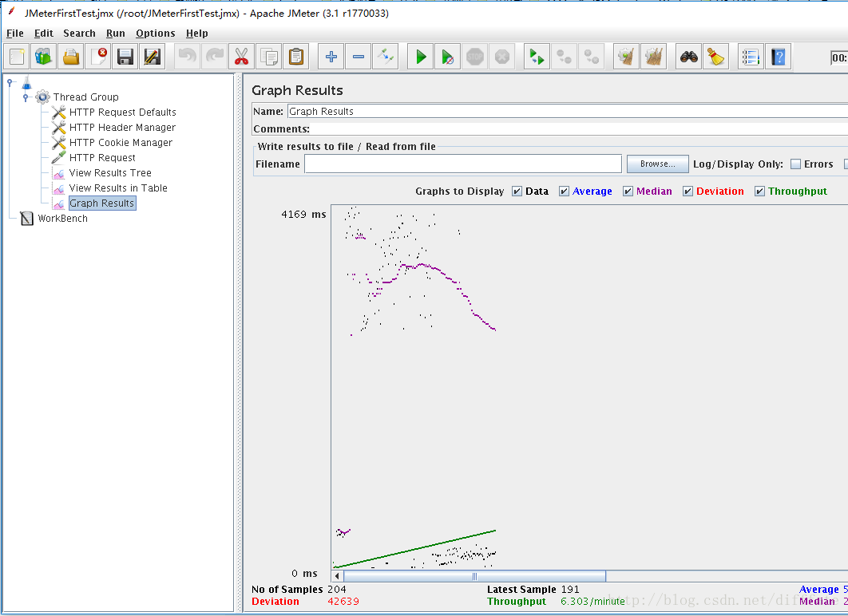Image resolution: width=848 pixels, height=616 pixels.
Task: Click the Open file folder icon
Action: pos(71,57)
